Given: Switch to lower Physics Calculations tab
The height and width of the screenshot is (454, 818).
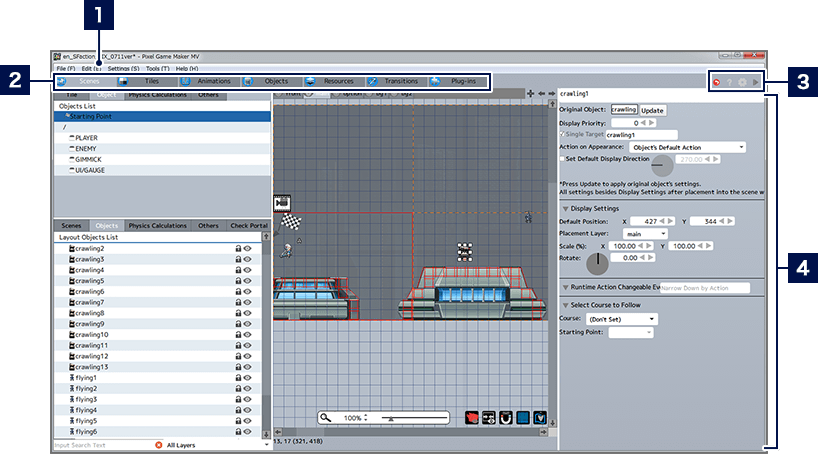Looking at the screenshot, I should [158, 225].
